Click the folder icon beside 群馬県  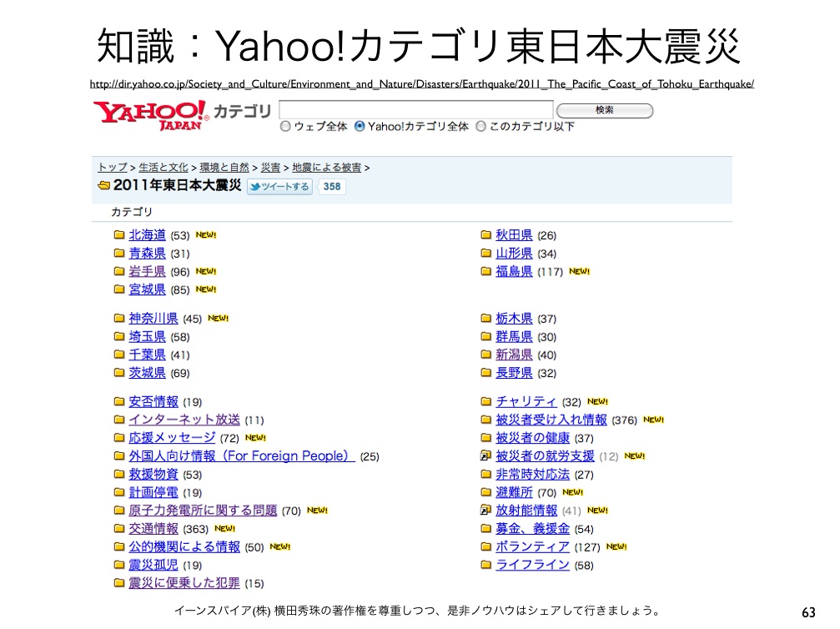pos(485,336)
